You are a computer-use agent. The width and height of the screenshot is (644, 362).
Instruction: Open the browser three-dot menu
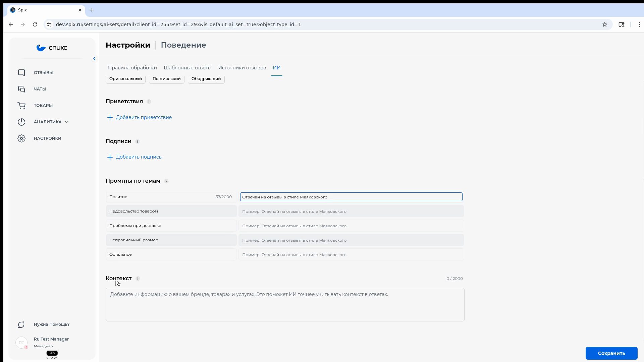click(640, 24)
